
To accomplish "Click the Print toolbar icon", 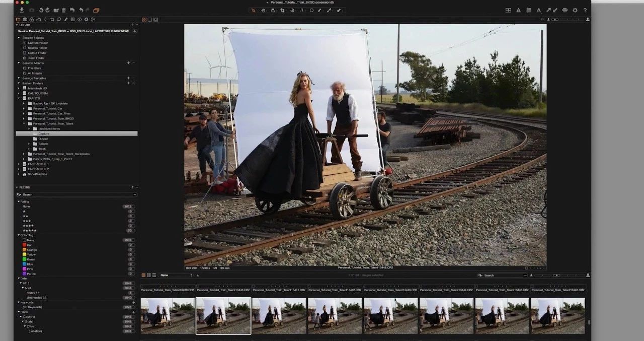I will click(x=565, y=10).
